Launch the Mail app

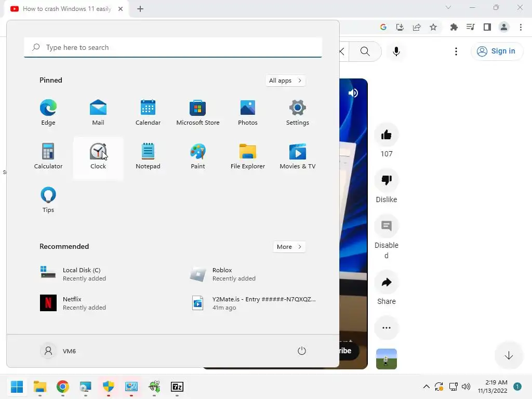click(x=98, y=113)
